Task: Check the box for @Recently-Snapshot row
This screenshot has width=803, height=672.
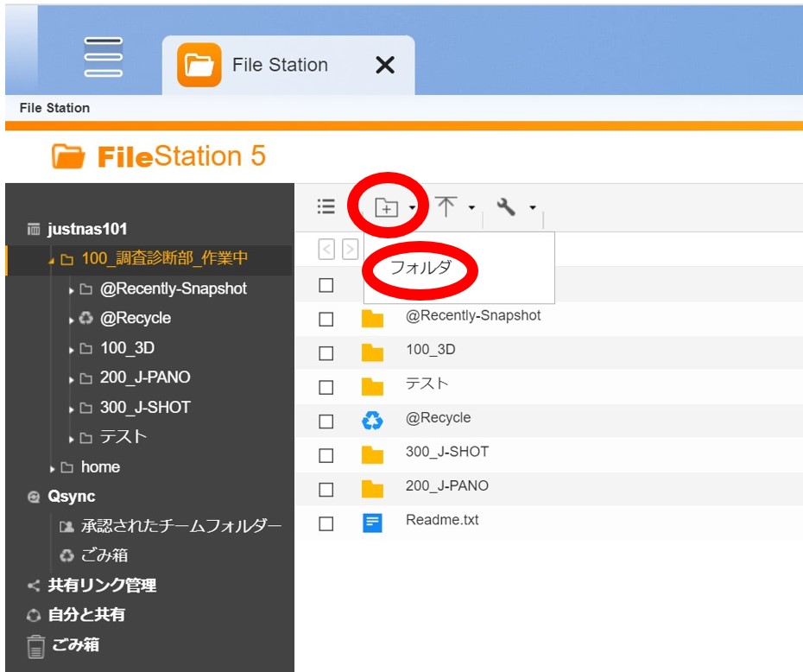Action: (x=326, y=319)
